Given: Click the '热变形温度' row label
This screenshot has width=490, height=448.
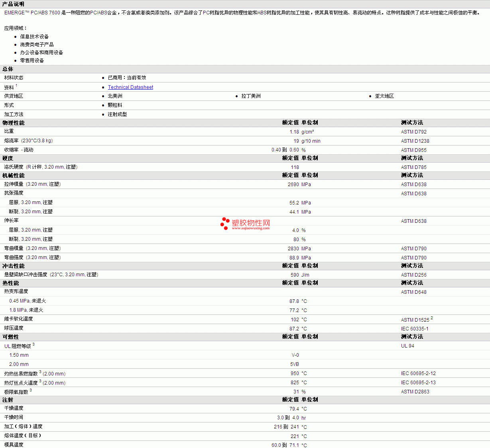Looking at the screenshot, I should [x=16, y=291].
